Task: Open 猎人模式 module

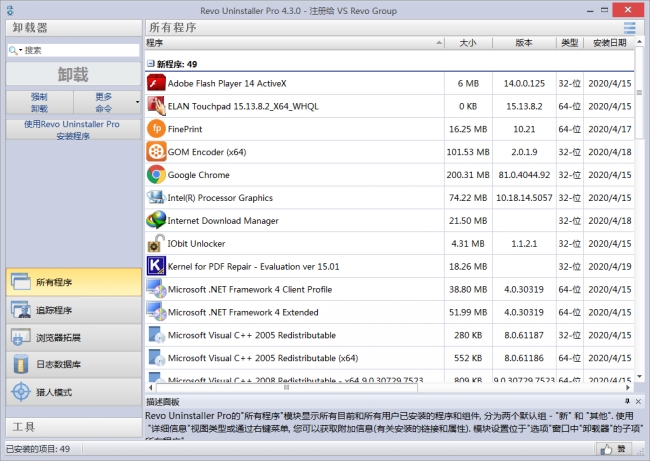Action: pyautogui.click(x=73, y=392)
